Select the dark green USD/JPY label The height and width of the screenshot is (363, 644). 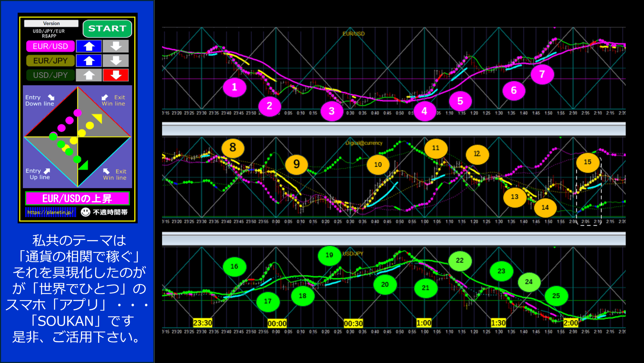pyautogui.click(x=51, y=75)
